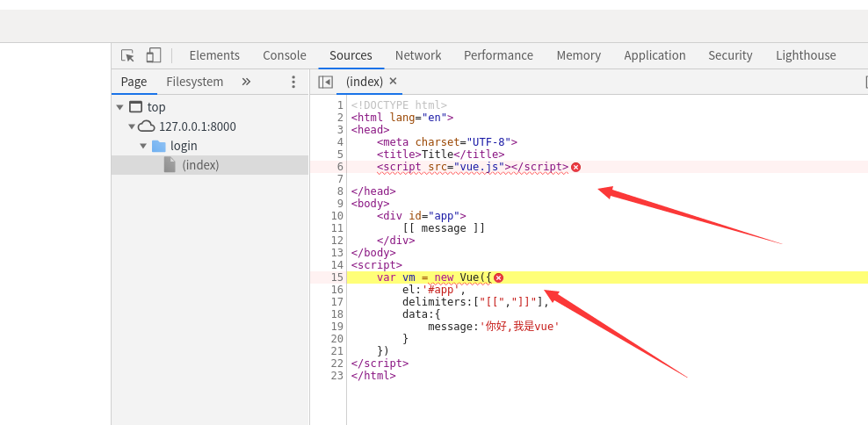Switch to the Elements tab

tap(214, 55)
